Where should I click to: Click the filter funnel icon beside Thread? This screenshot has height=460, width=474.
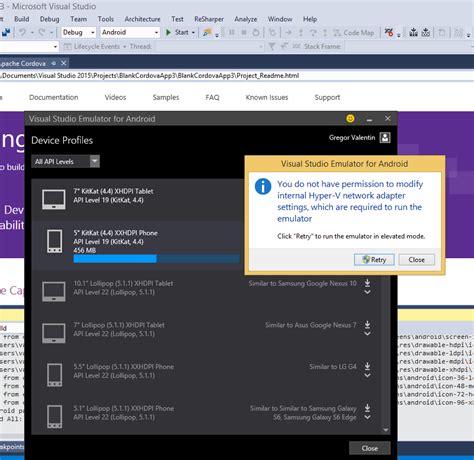272,46
